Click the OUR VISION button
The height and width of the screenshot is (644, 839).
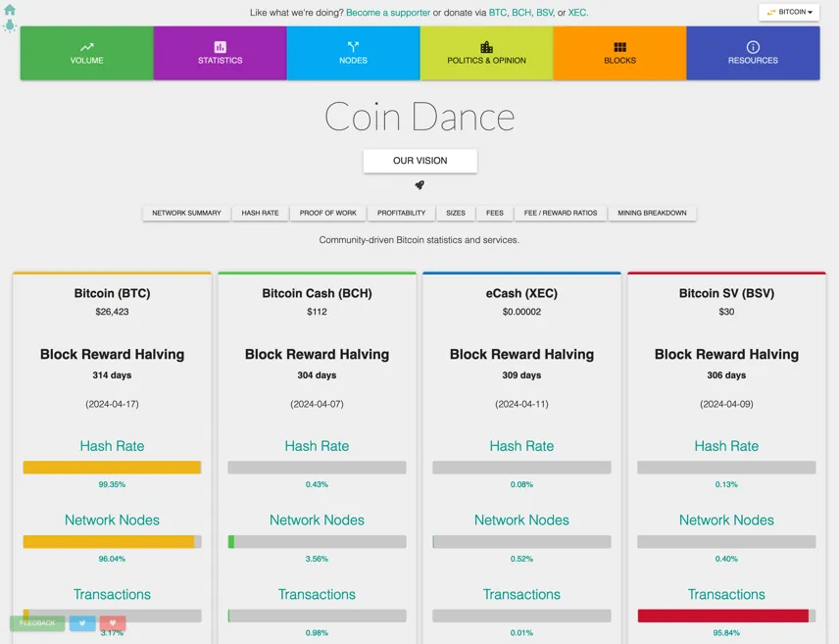(420, 161)
